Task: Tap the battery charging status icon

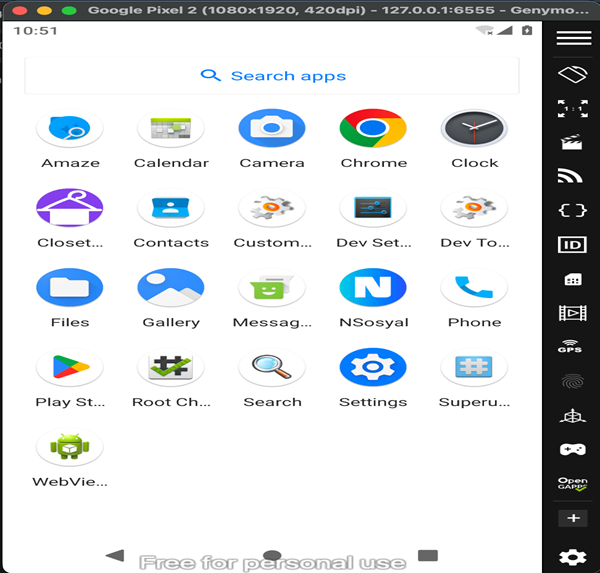Action: [x=527, y=30]
